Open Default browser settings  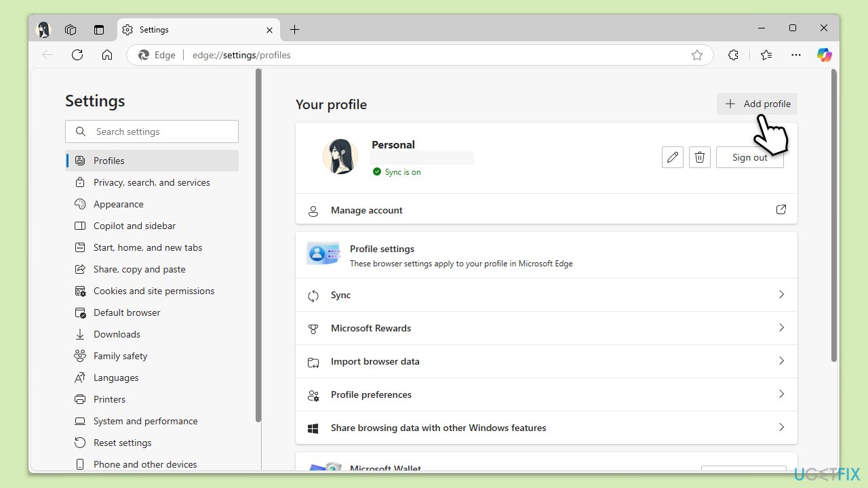coord(152,312)
